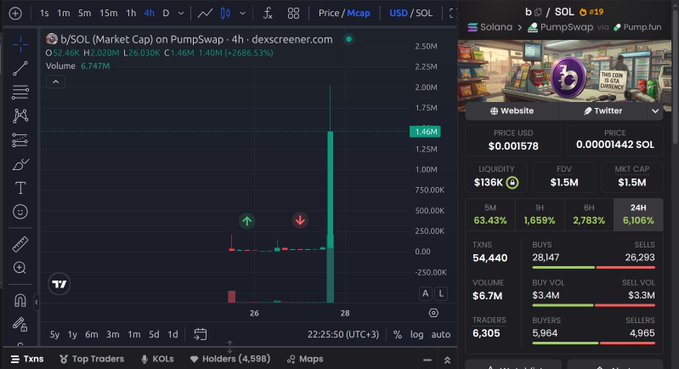Toggle auto scale on chart

point(441,334)
